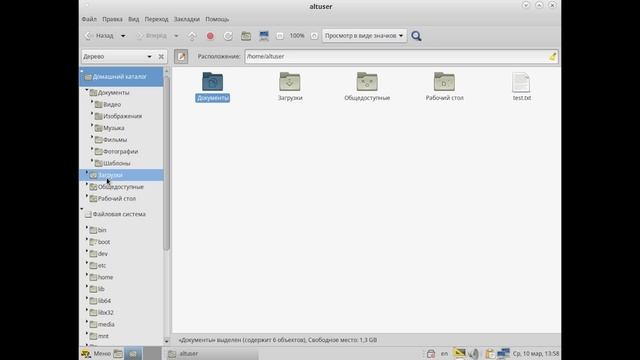Click the altuser taskbar window button
Image resolution: width=640 pixels, height=360 pixels.
pyautogui.click(x=212, y=353)
